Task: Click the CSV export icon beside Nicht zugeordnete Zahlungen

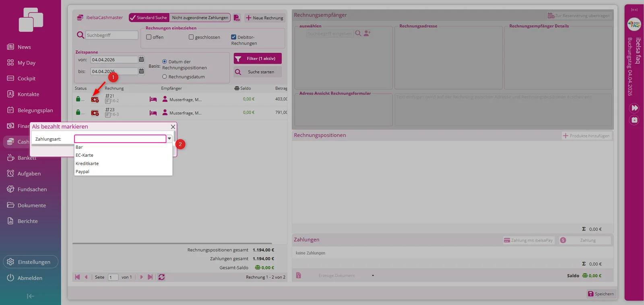Action: pyautogui.click(x=237, y=18)
